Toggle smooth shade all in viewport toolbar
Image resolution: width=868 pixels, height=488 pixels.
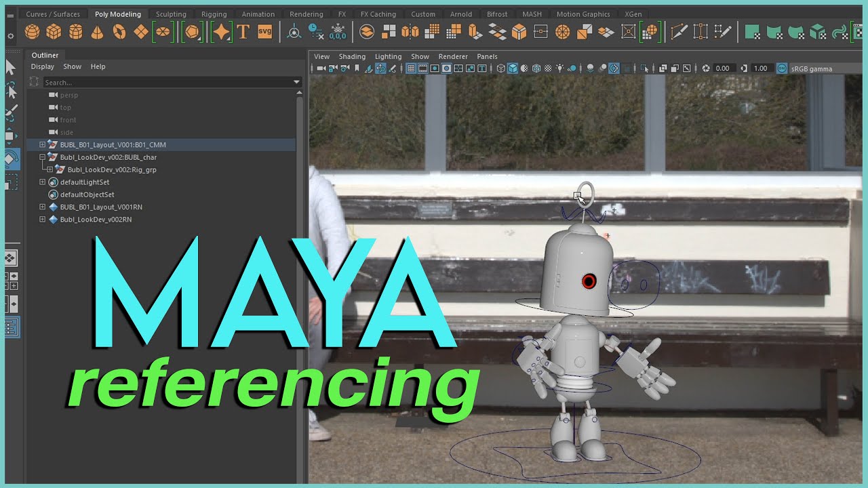pos(513,68)
